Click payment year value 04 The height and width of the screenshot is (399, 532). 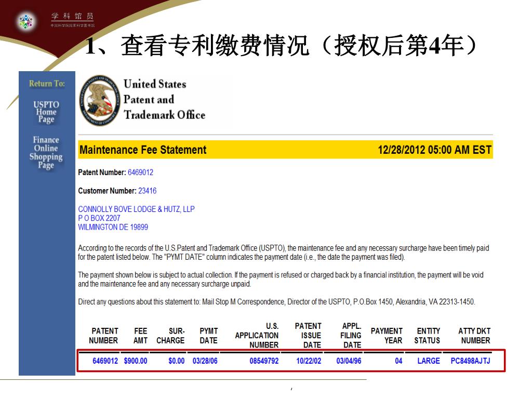coord(398,361)
